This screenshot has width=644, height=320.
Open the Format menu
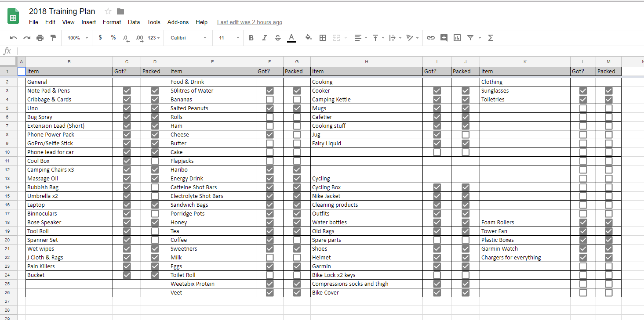[112, 22]
